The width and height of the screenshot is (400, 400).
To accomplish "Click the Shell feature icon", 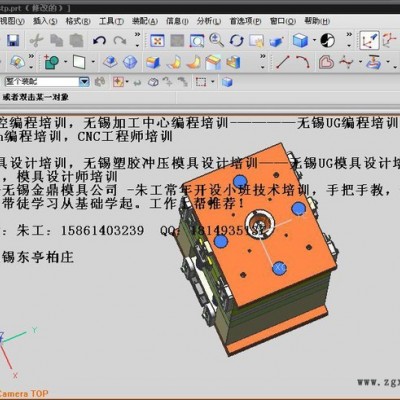I will (233, 62).
